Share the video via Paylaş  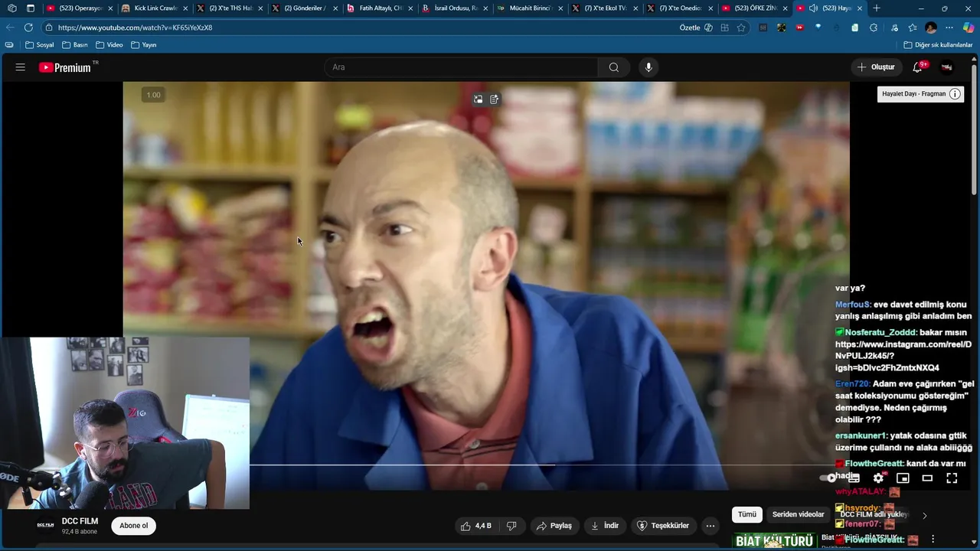[x=554, y=526]
